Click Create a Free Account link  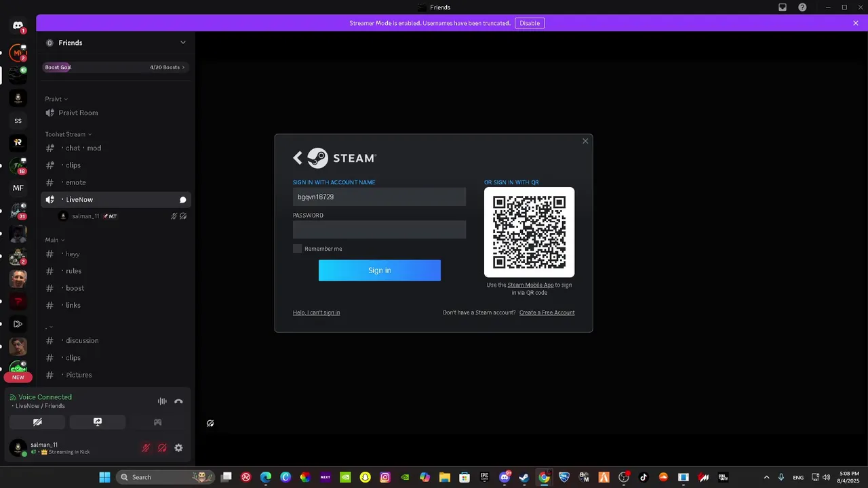[x=547, y=312]
